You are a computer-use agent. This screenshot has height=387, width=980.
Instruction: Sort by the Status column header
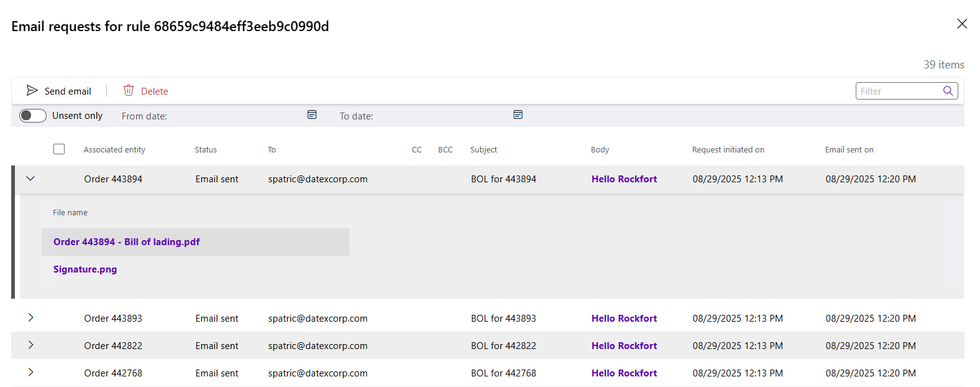206,150
